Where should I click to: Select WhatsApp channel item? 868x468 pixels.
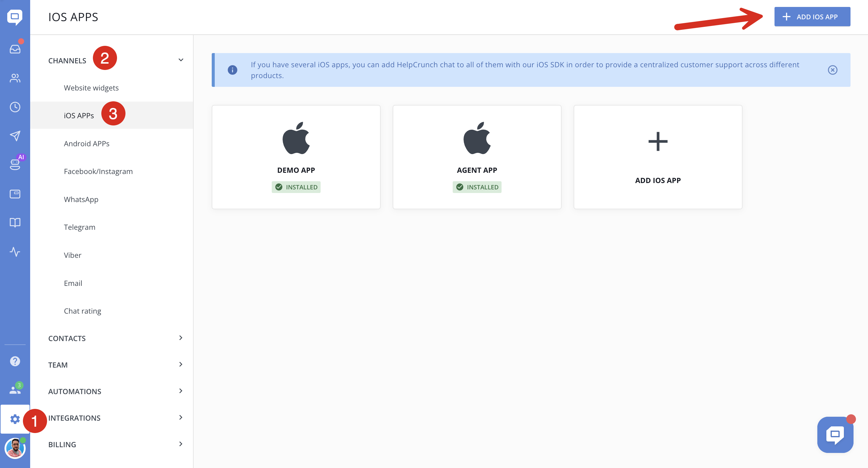click(81, 199)
